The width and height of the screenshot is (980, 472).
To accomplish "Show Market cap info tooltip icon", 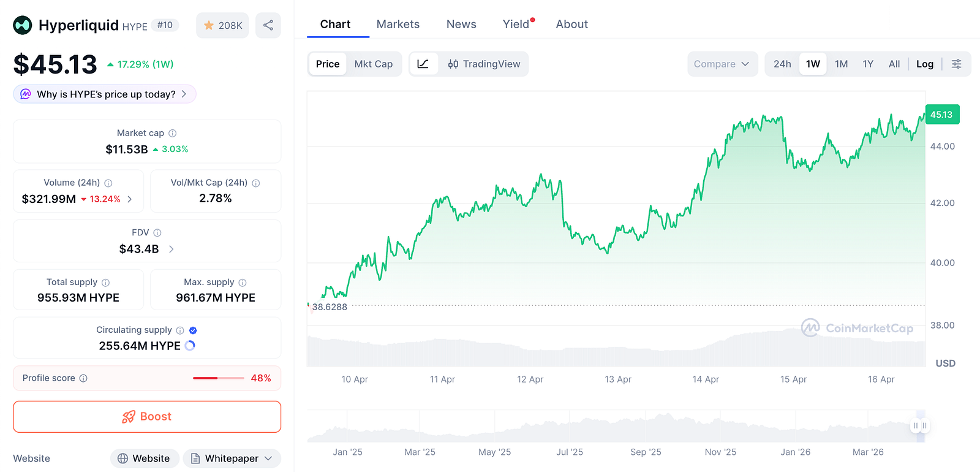I will (173, 133).
